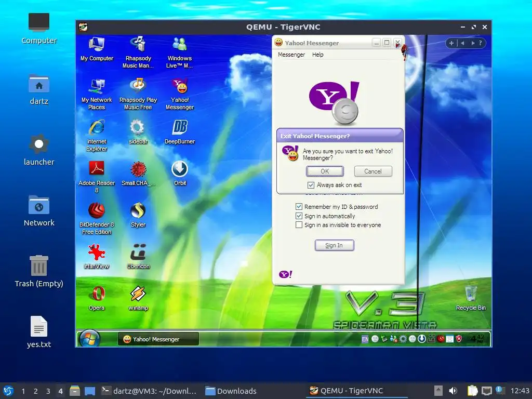
Task: Enable Sign in as invisible to everyone
Action: [299, 225]
